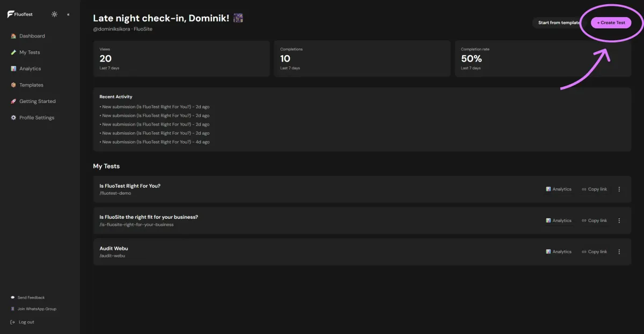Toggle light/dark theme sun icon
Viewport: 644px width, 334px height.
[54, 14]
